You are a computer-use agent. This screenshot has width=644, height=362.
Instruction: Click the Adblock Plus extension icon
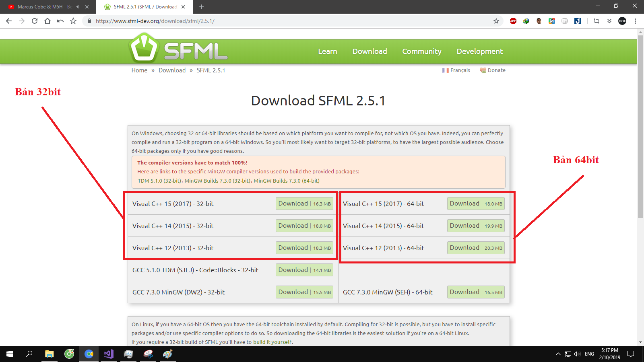[513, 21]
